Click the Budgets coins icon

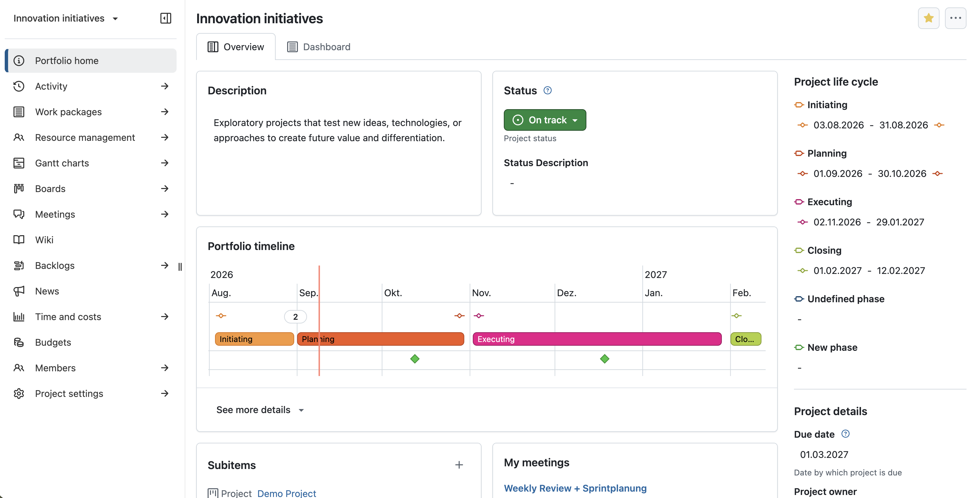click(x=19, y=342)
